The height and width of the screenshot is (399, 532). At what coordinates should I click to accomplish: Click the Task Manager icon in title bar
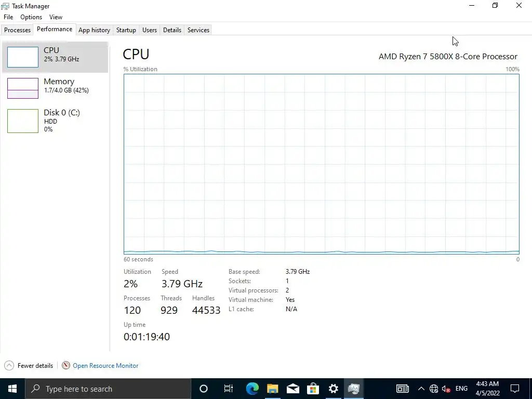[x=5, y=6]
